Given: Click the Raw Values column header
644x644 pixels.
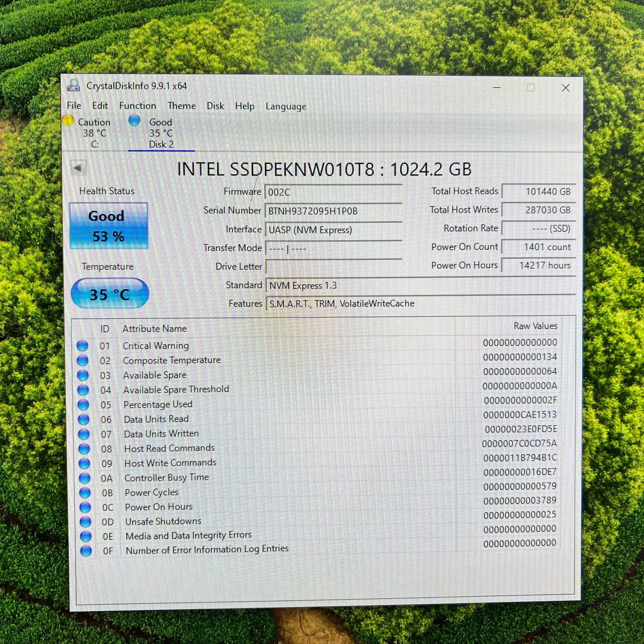Looking at the screenshot, I should click(535, 326).
